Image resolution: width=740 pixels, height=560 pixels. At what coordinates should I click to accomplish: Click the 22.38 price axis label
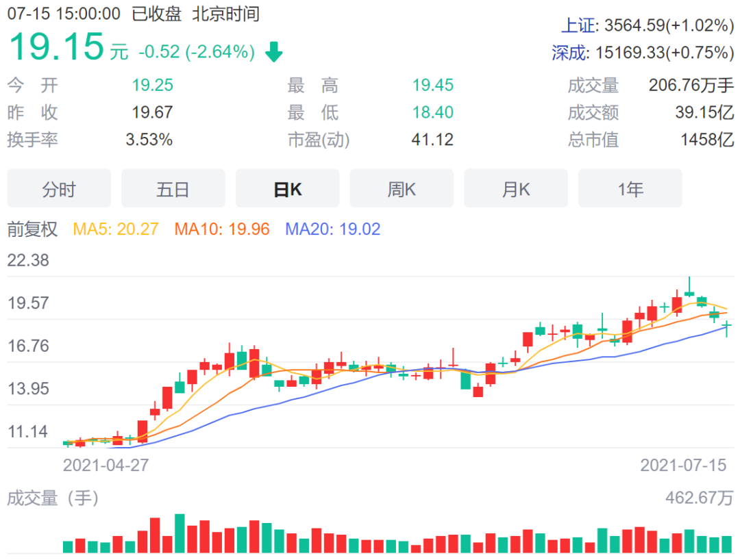[x=28, y=260]
